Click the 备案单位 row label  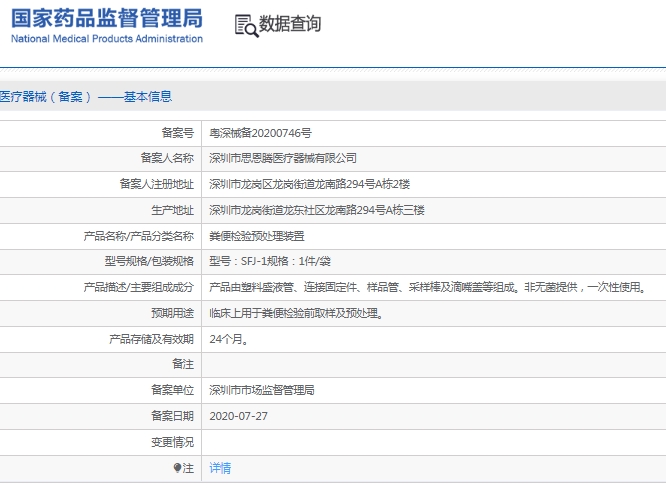click(x=172, y=390)
